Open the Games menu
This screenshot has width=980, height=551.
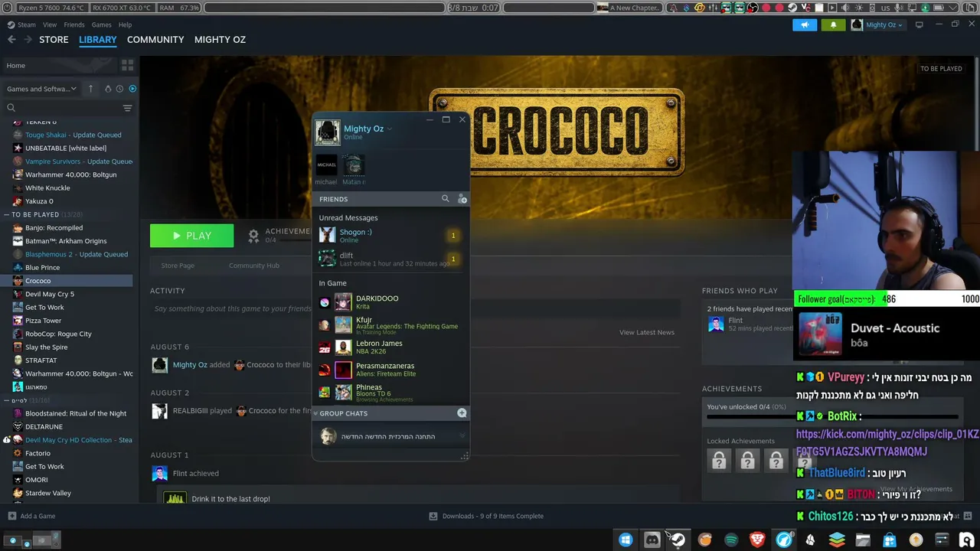(102, 24)
